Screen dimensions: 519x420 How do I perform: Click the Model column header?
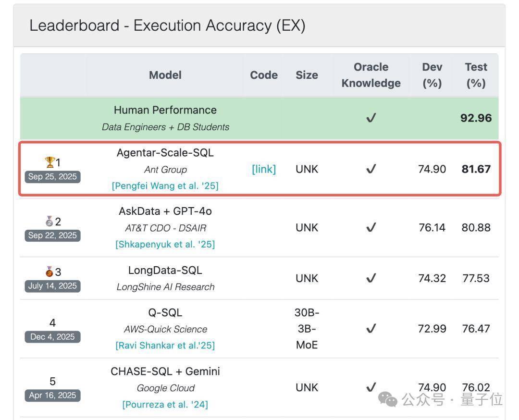pos(165,75)
